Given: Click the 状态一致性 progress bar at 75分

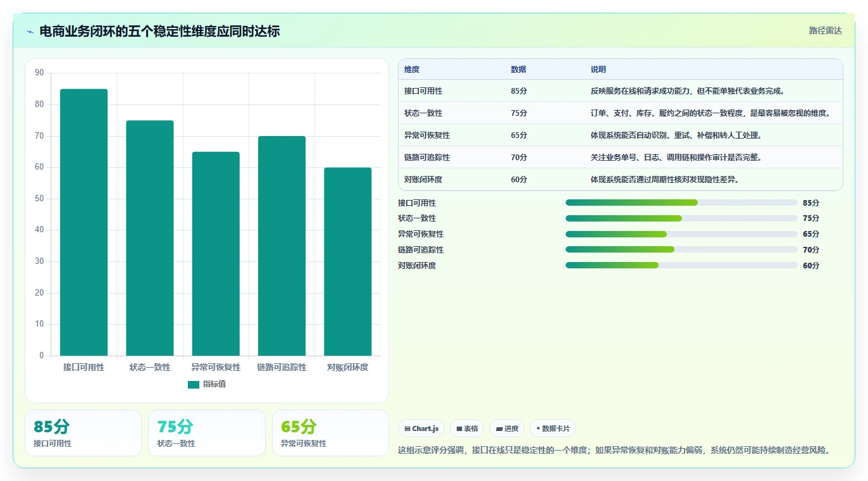Looking at the screenshot, I should pyautogui.click(x=681, y=218).
